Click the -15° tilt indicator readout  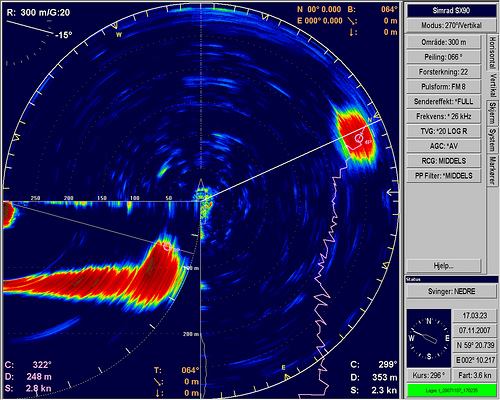point(64,35)
